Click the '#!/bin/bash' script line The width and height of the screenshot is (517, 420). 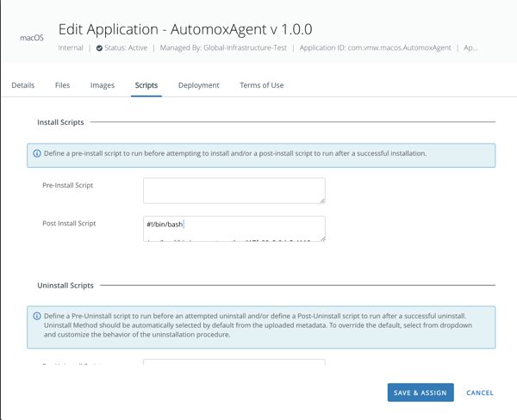coord(165,225)
